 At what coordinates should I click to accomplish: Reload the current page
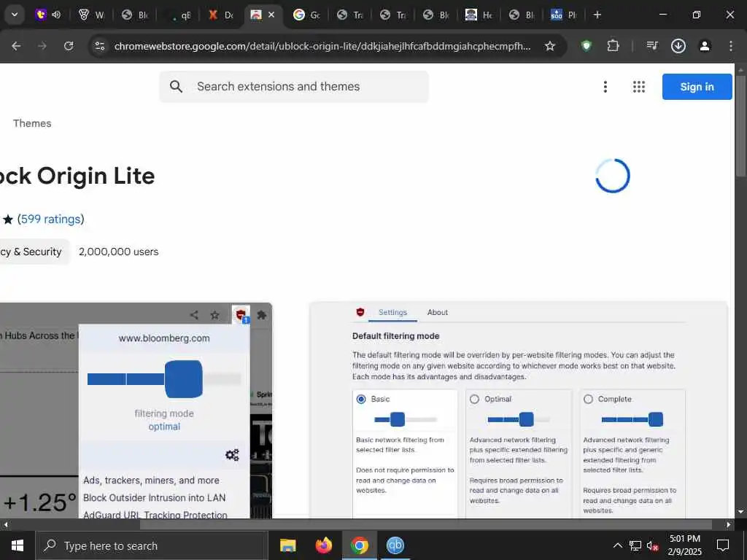tap(69, 46)
